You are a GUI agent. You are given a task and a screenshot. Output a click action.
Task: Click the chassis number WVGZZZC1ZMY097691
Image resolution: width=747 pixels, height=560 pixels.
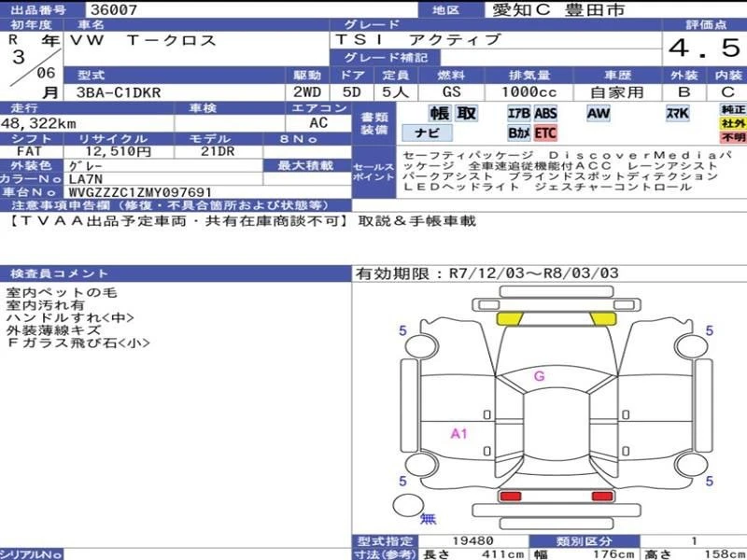point(140,191)
